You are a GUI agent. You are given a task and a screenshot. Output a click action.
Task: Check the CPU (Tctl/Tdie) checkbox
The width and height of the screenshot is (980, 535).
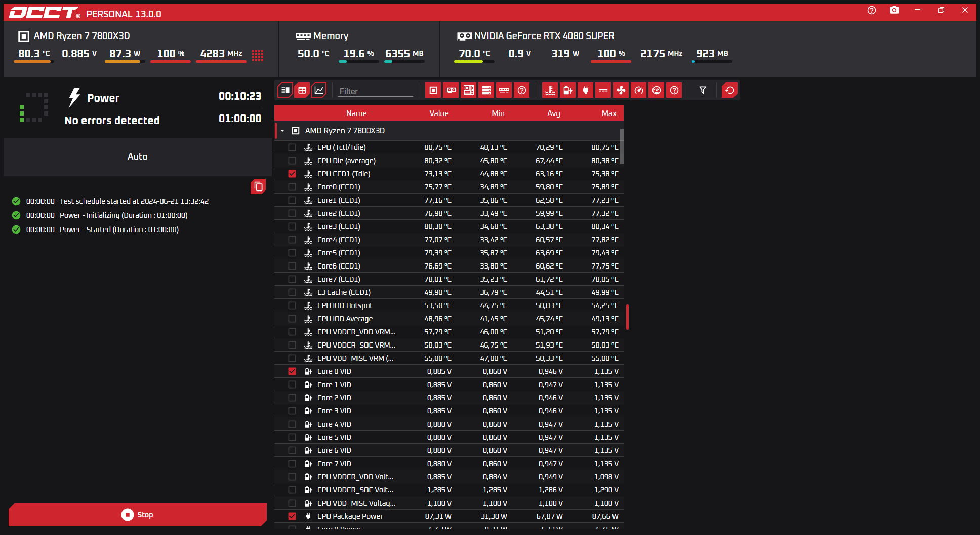[x=292, y=147]
